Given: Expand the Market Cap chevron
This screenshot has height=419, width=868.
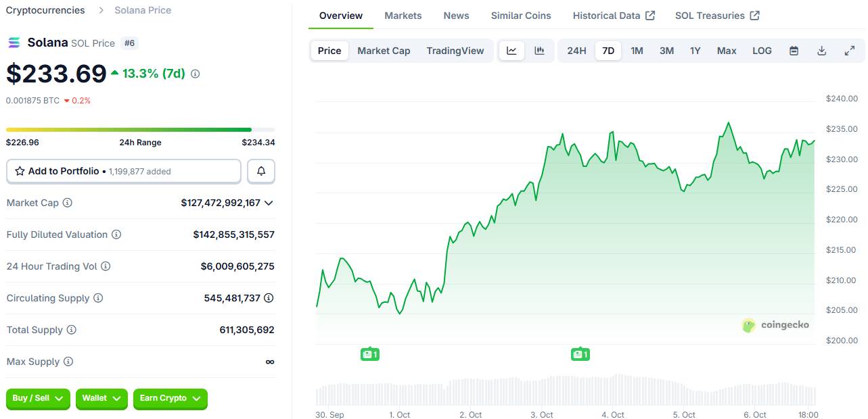Looking at the screenshot, I should [269, 203].
